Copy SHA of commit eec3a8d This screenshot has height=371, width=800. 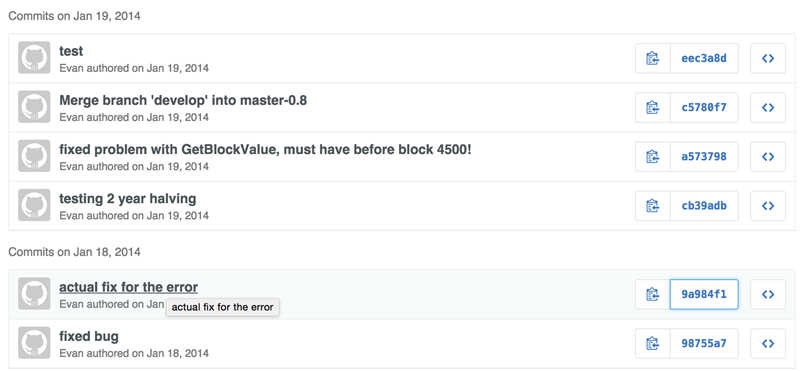653,58
